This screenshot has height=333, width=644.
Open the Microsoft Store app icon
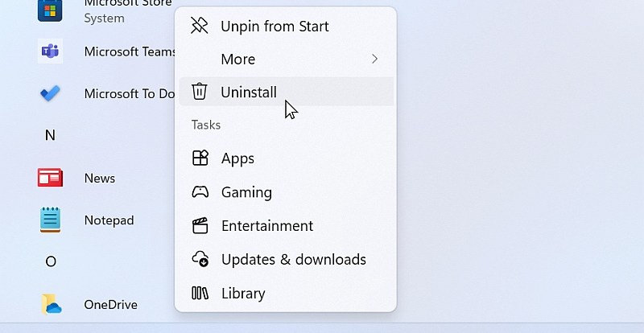pyautogui.click(x=50, y=10)
